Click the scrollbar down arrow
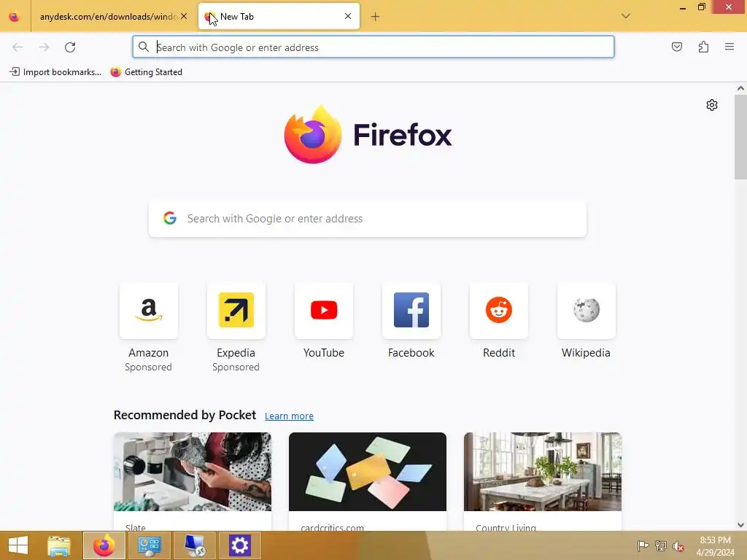Viewport: 747px width, 560px height. pyautogui.click(x=740, y=525)
